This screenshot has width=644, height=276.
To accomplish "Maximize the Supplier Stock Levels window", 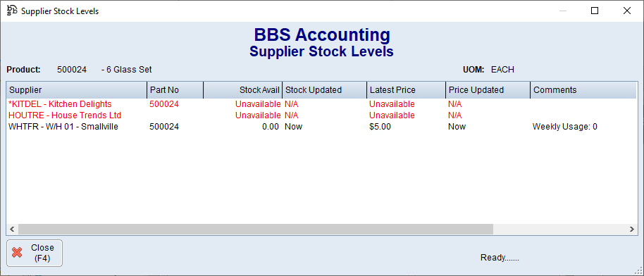I will point(594,11).
